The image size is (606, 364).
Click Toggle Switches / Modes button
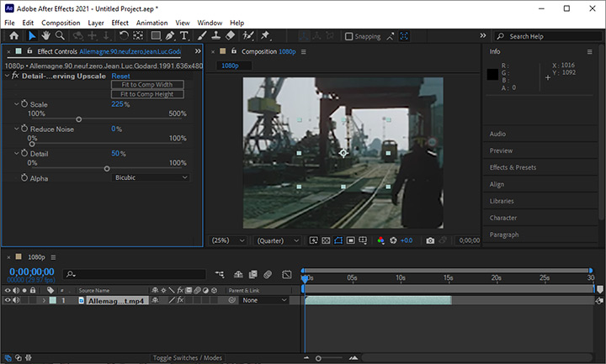point(188,358)
